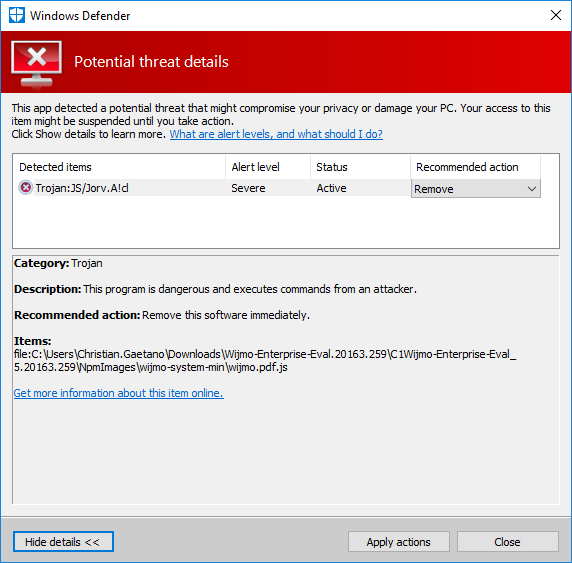Click the wijmo.pdf.js file path text
This screenshot has width=572, height=563.
coord(265,360)
